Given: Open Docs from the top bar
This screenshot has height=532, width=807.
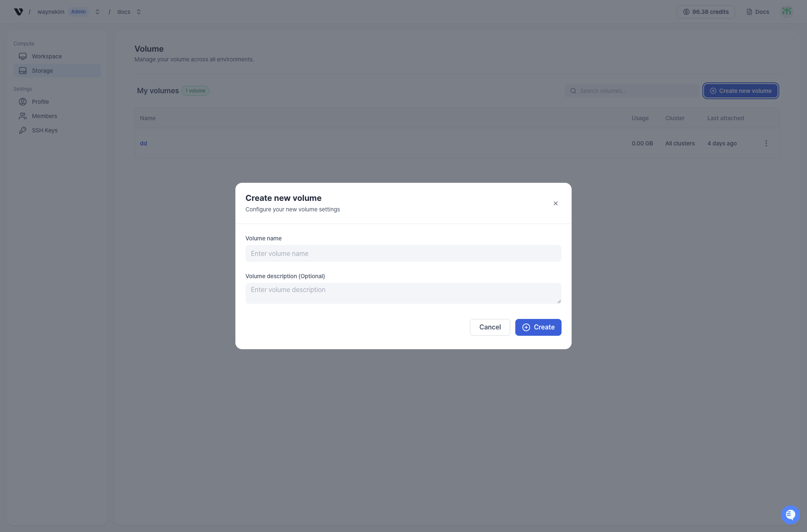Looking at the screenshot, I should click(x=758, y=12).
